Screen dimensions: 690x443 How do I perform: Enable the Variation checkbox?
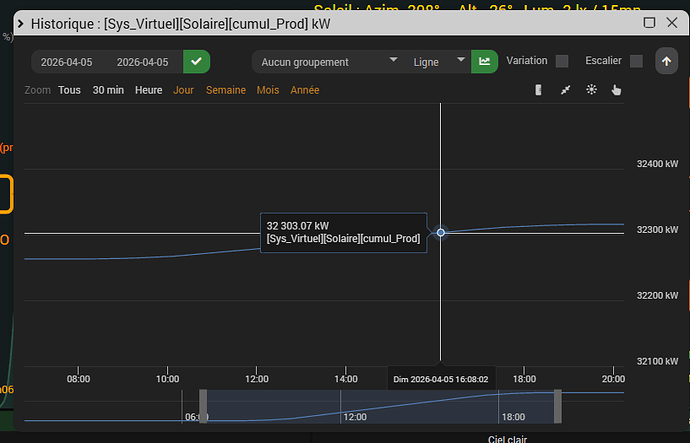pyautogui.click(x=562, y=61)
